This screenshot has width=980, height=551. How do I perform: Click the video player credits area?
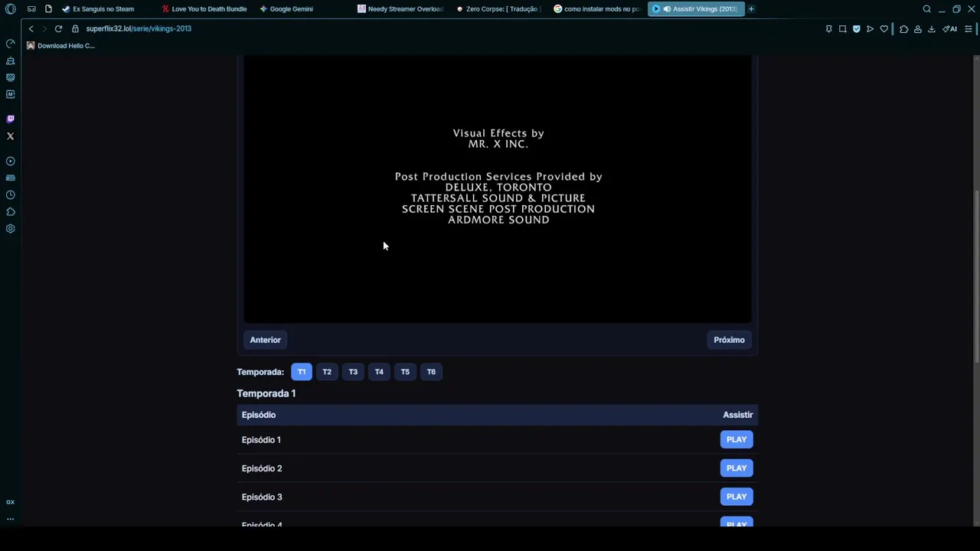pos(498,189)
